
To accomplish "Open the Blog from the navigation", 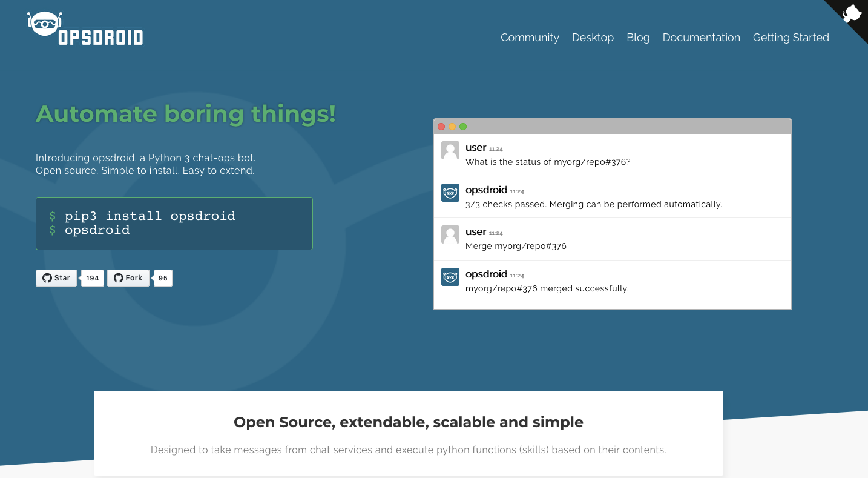I will (x=638, y=38).
